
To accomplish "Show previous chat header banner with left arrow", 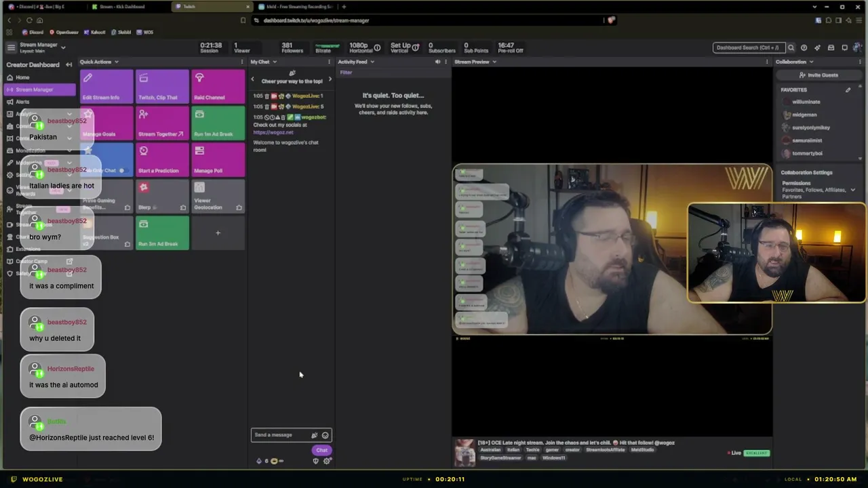I will 253,80.
